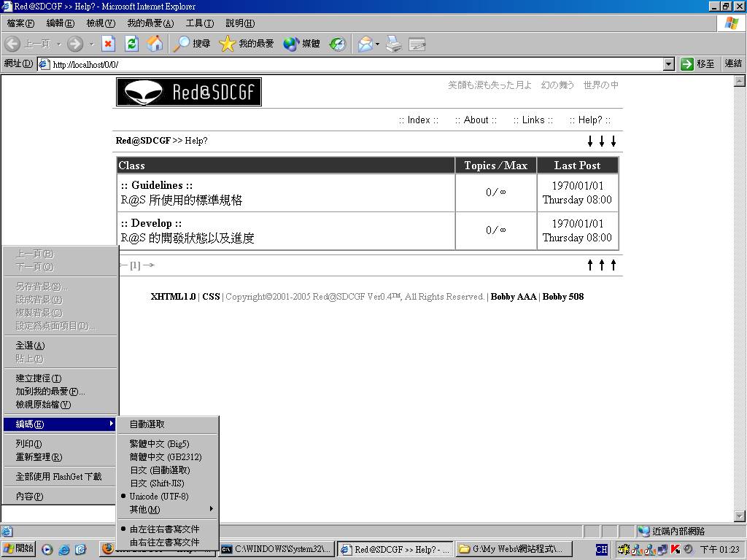The height and width of the screenshot is (560, 747).
Task: Click the 上一頁 back arrow toolbar button
Action: coord(28,44)
